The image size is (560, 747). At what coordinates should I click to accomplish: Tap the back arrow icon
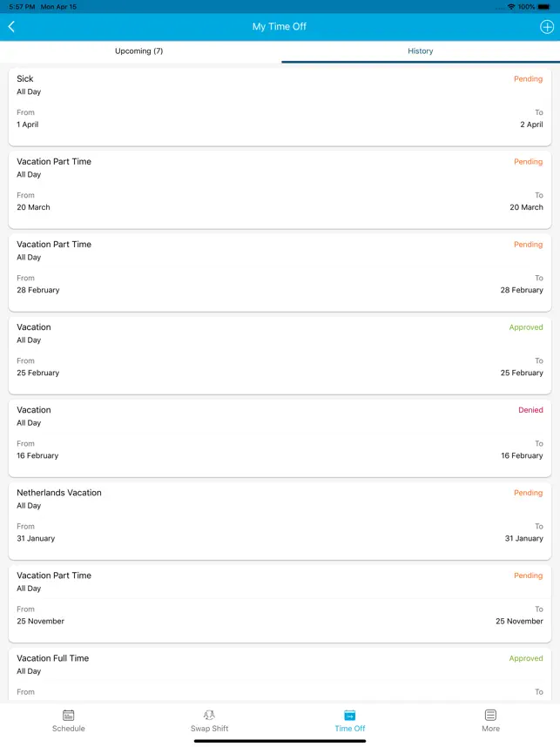[x=11, y=27]
